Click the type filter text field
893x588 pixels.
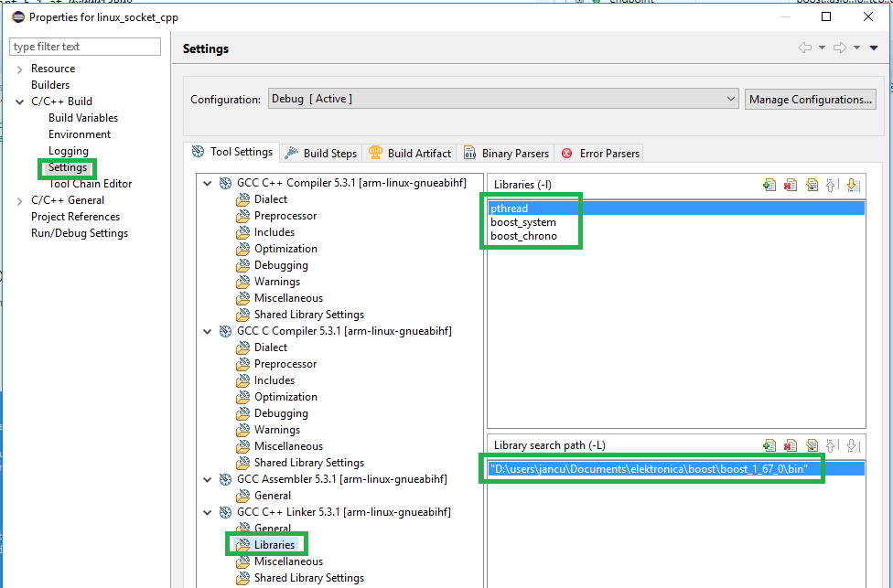(85, 47)
